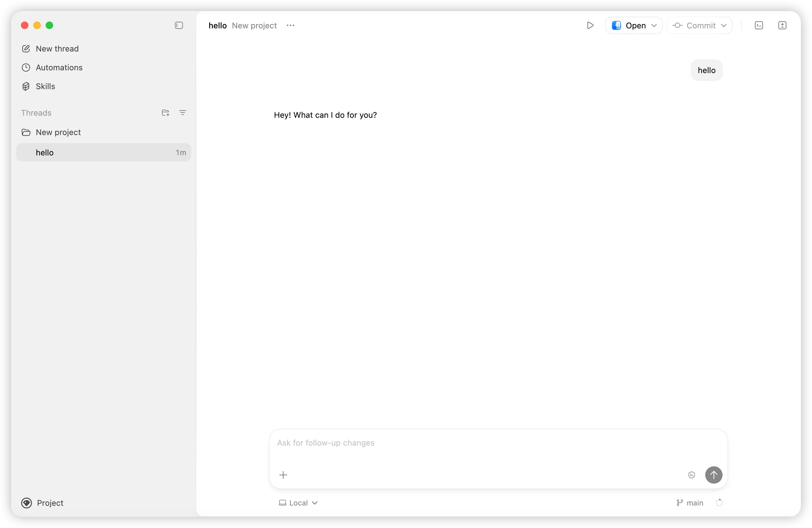Open the hello thread row
The image size is (812, 528).
103,152
